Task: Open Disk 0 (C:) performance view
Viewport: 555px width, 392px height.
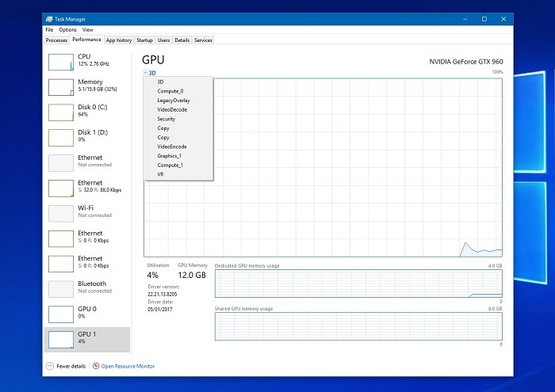Action: click(87, 112)
